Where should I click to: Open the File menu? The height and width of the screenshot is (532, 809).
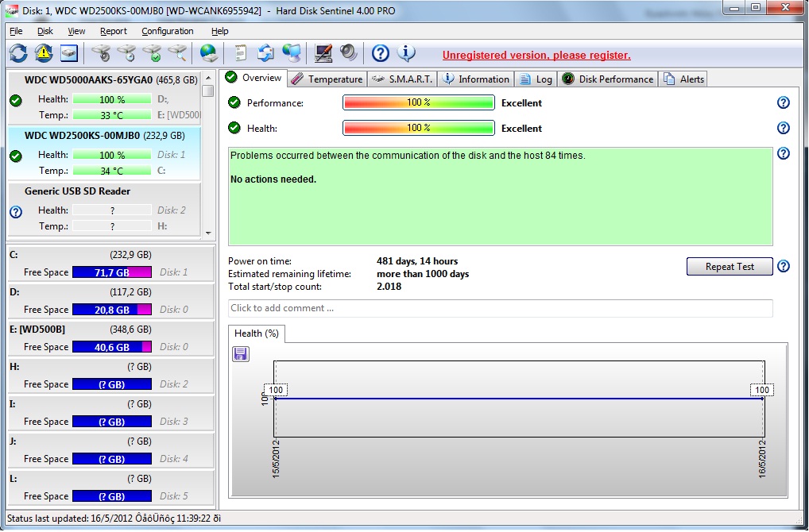pos(16,31)
